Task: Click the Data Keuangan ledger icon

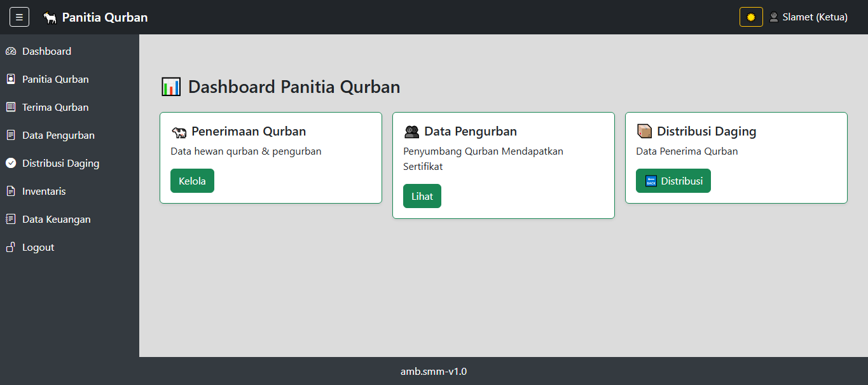Action: [10, 219]
